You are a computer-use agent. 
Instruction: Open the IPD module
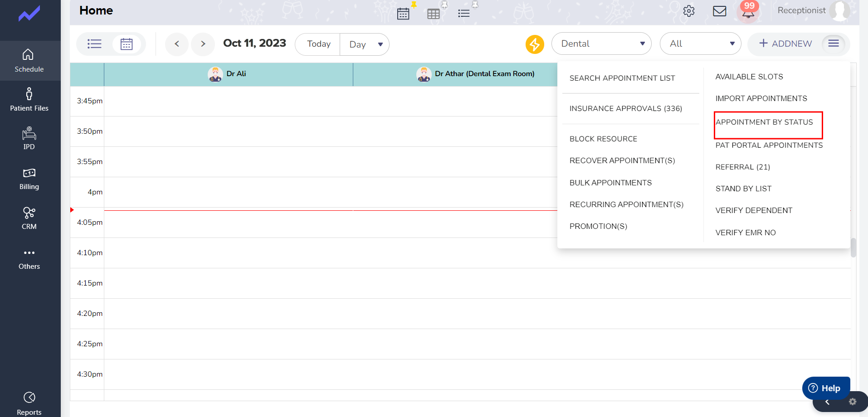click(x=29, y=139)
